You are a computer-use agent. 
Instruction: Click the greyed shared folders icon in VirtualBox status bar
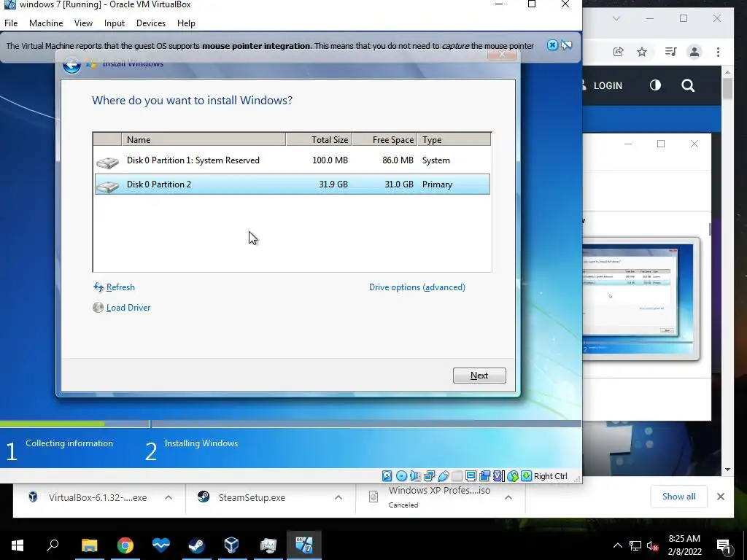coord(457,475)
